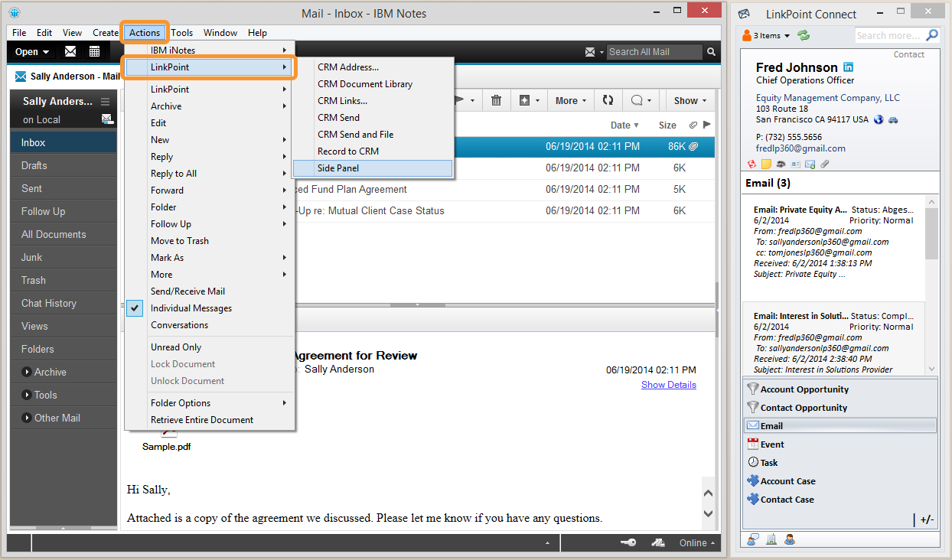
Task: Click the flag column header icon
Action: tap(706, 125)
